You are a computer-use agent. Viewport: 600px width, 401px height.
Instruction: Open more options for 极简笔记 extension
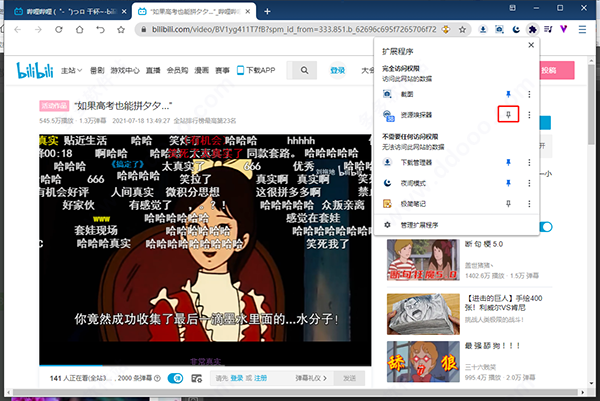pos(529,204)
